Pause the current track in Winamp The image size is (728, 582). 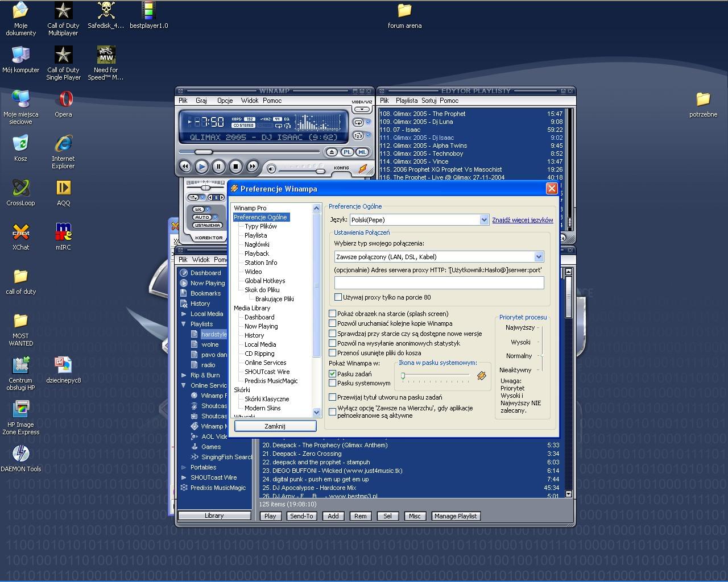(218, 167)
